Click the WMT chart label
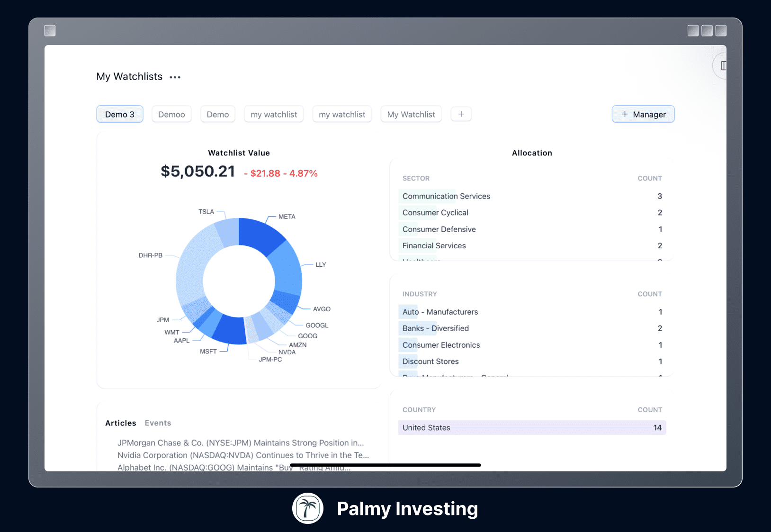The width and height of the screenshot is (771, 532). 172,332
